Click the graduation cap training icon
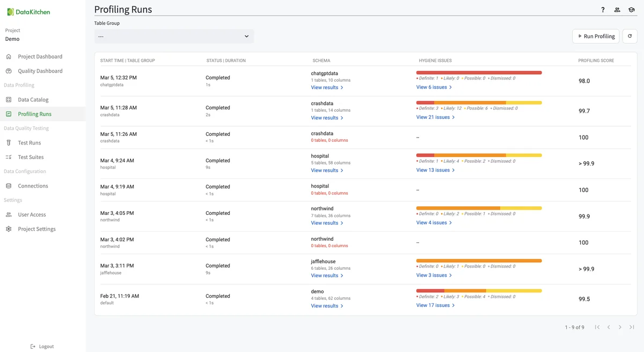This screenshot has height=352, width=644. pyautogui.click(x=632, y=10)
